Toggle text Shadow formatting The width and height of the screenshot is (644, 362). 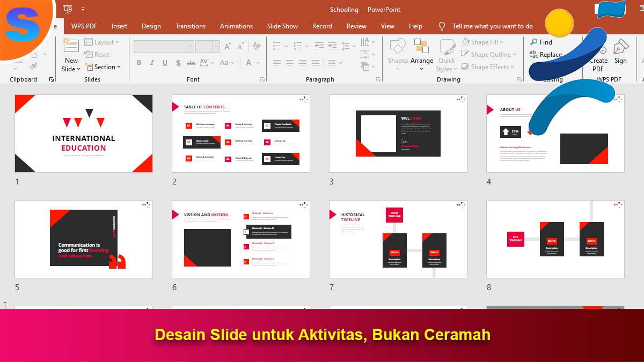178,63
